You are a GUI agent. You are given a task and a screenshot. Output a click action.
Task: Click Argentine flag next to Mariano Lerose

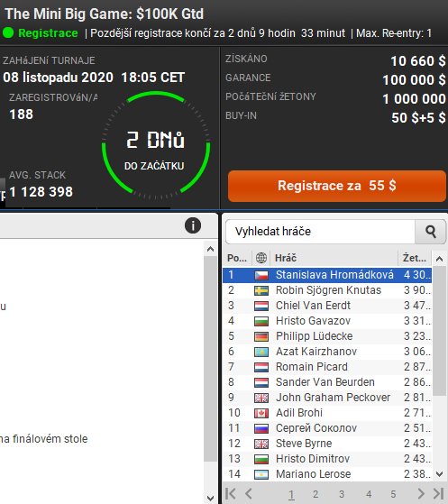tap(261, 474)
